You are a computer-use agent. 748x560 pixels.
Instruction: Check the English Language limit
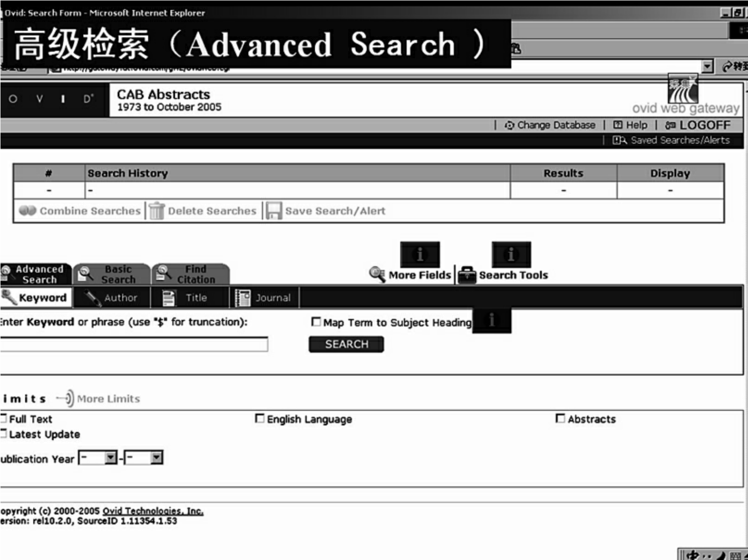(x=260, y=418)
